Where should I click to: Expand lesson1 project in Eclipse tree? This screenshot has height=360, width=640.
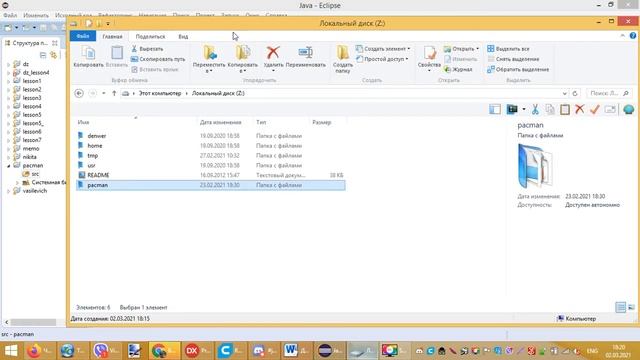(9, 81)
